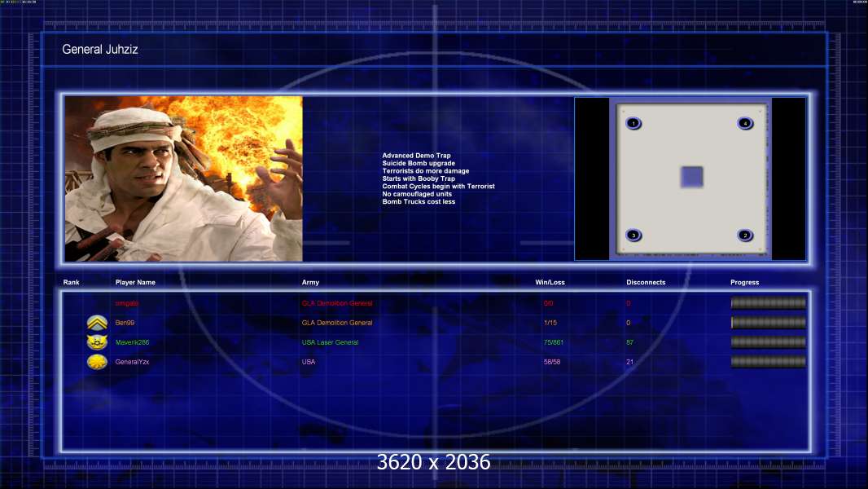
Task: Click Bomb Trucks cost less line
Action: (419, 202)
